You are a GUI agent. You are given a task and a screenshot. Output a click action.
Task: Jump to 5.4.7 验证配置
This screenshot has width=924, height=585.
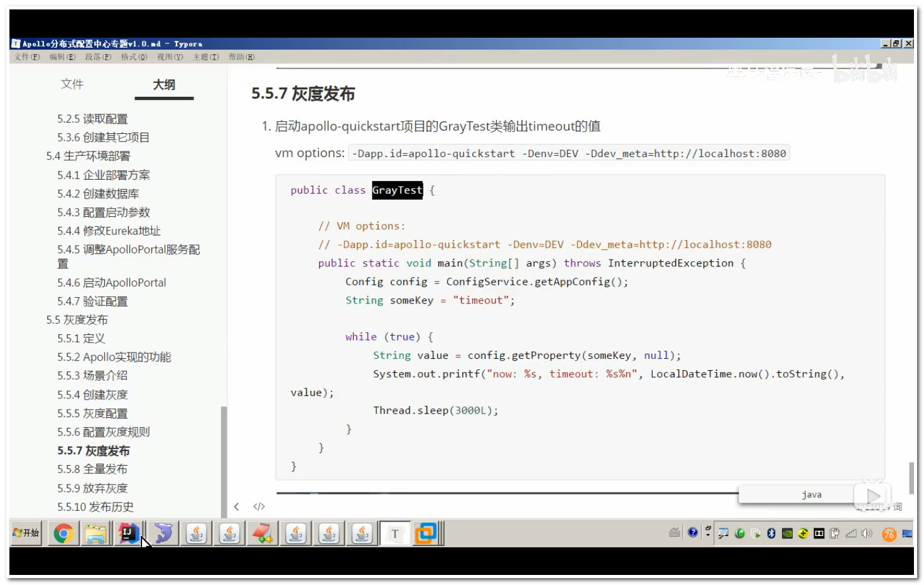pyautogui.click(x=92, y=302)
